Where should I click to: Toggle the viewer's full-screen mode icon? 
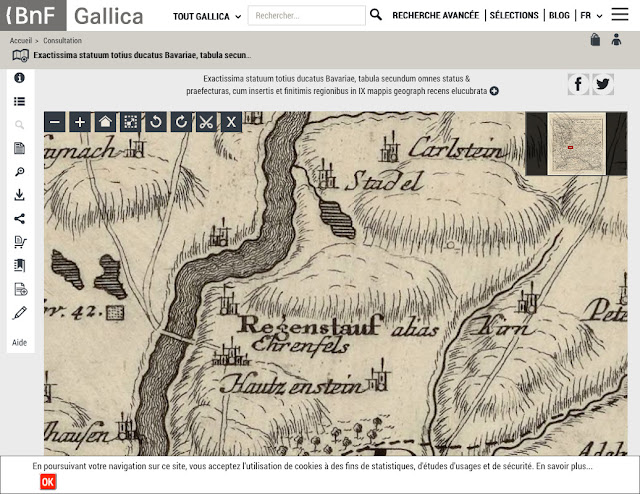131,122
